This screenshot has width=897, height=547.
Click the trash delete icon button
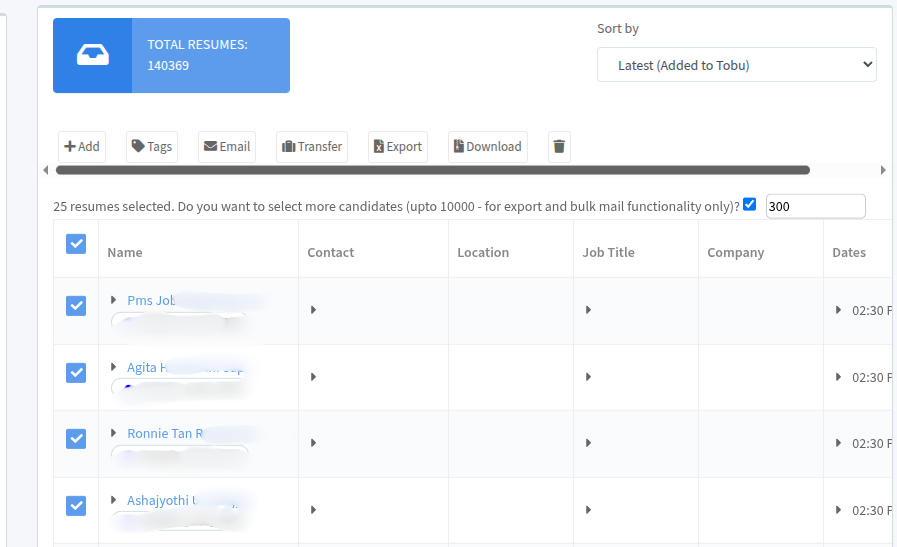point(559,146)
